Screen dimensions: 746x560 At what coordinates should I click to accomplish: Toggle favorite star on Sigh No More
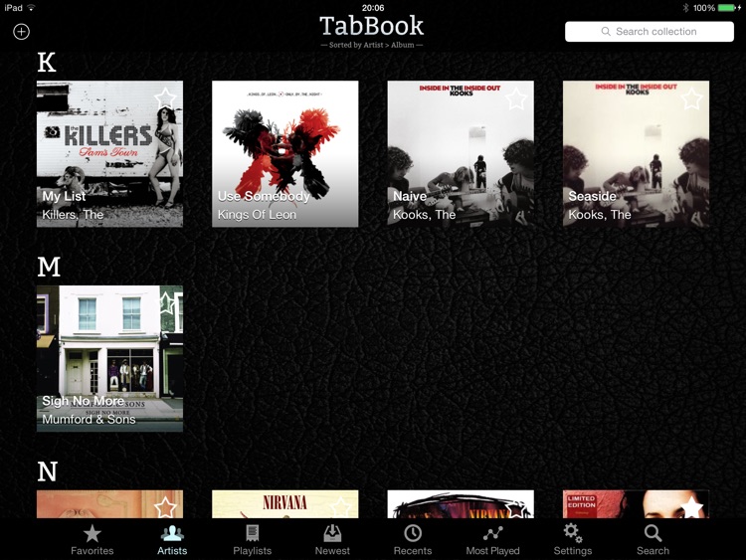click(x=165, y=303)
